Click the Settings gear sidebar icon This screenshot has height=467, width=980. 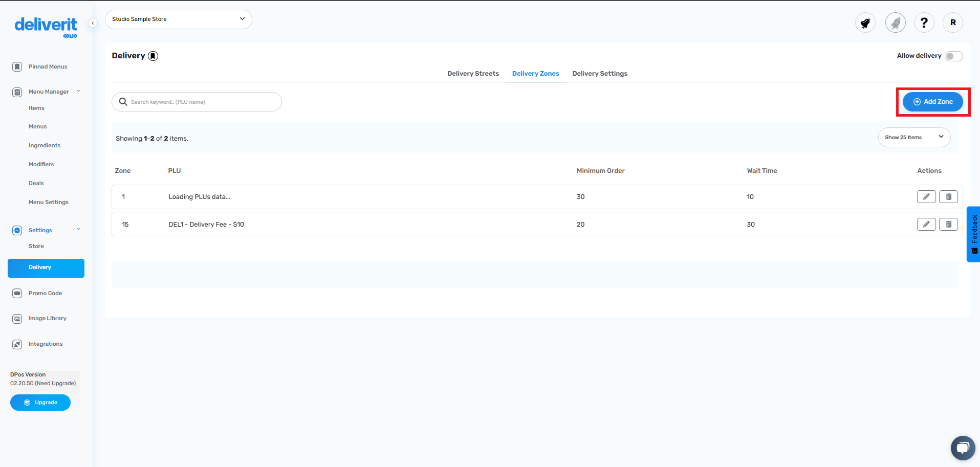tap(17, 230)
